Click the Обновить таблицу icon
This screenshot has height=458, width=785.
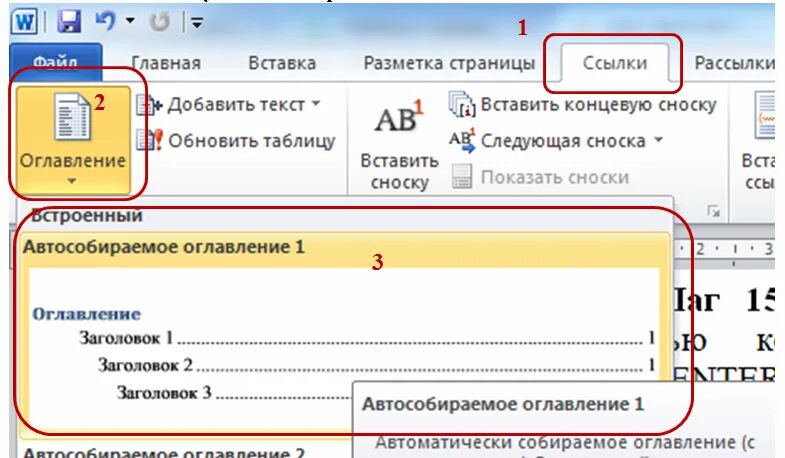click(x=149, y=140)
